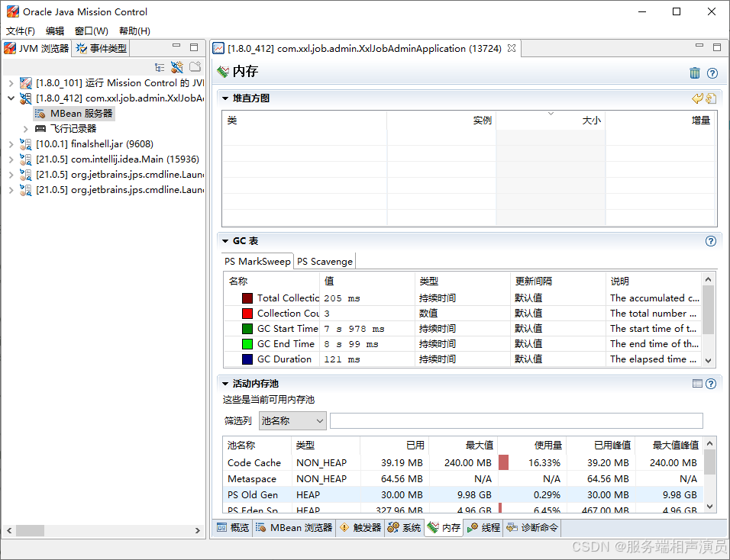Expand the com.intellij.idea.Main node
730x560 pixels.
[x=11, y=159]
